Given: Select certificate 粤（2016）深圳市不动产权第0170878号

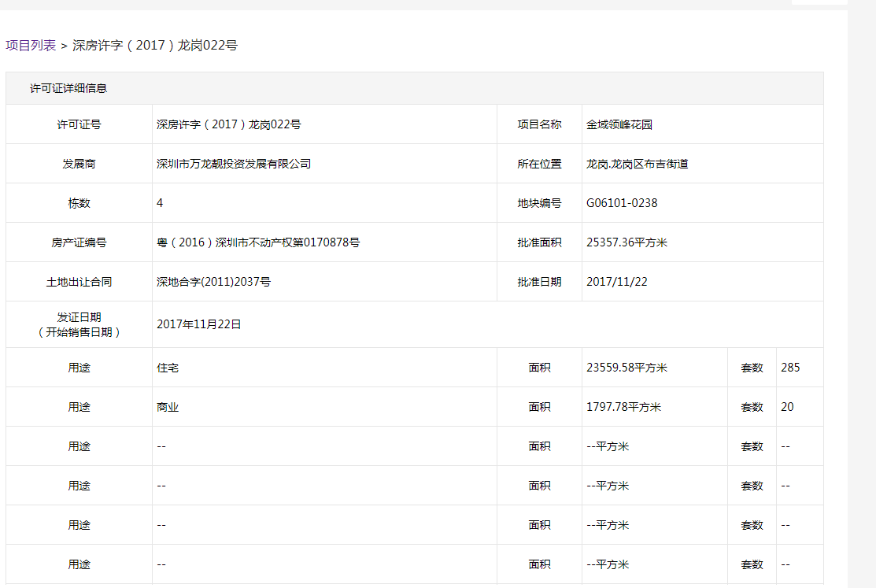Looking at the screenshot, I should tap(258, 242).
